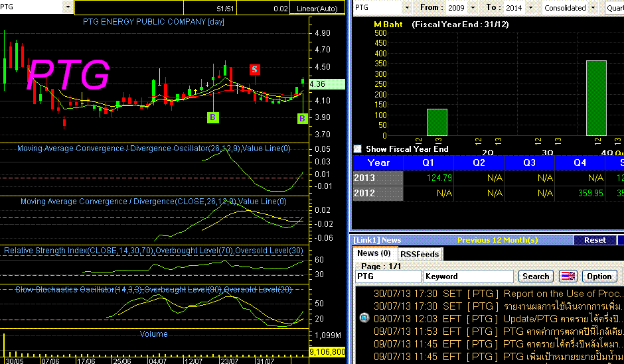The height and width of the screenshot is (364, 624).
Task: Click the 2012 Q4 green bar
Action: (596, 98)
